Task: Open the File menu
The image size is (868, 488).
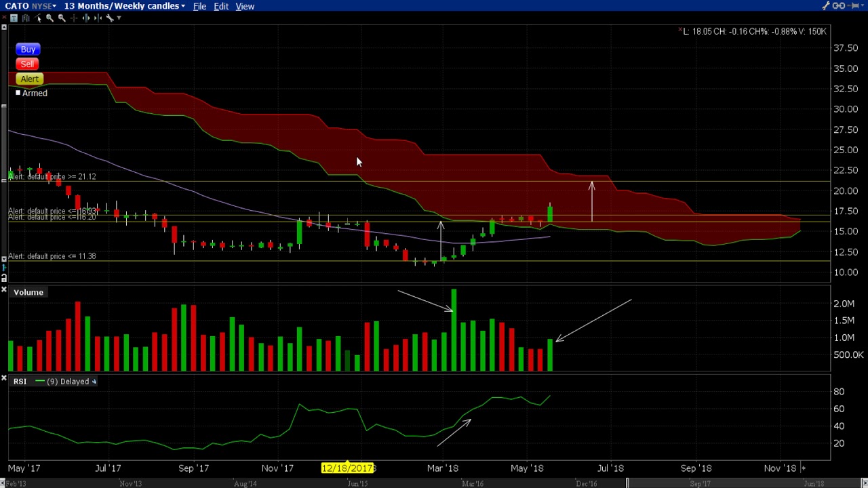Action: [199, 6]
